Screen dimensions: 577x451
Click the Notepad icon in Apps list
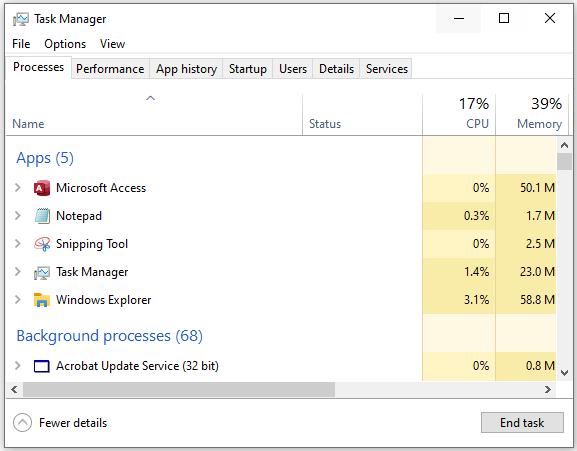tap(42, 216)
